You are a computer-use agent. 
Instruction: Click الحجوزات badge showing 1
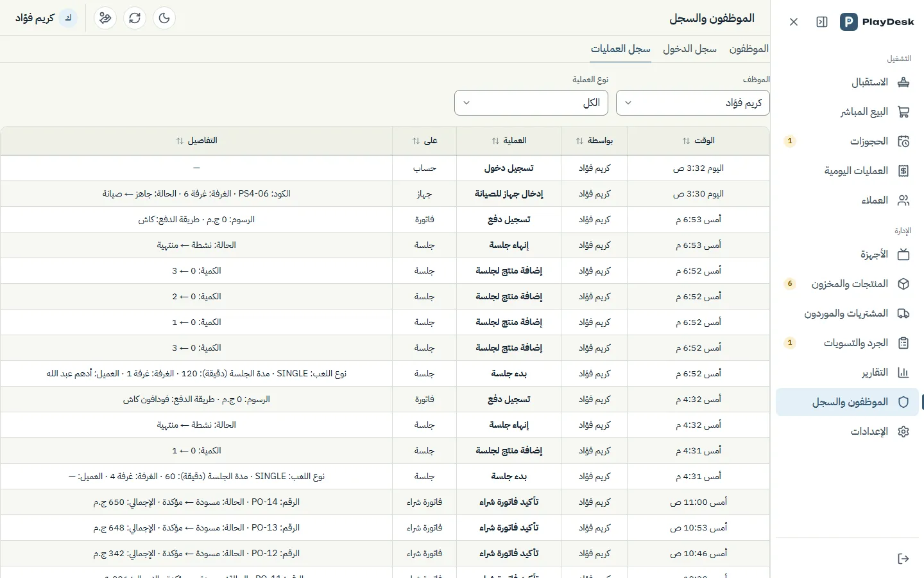[790, 141]
